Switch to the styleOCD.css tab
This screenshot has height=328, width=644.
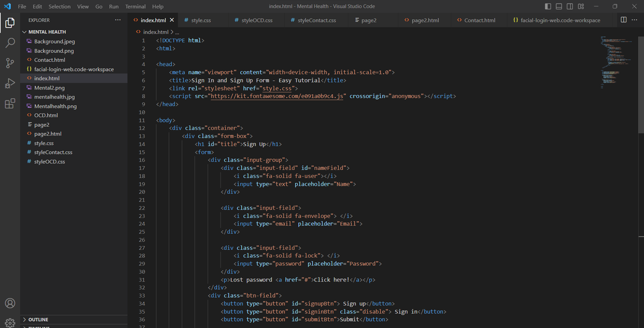257,20
